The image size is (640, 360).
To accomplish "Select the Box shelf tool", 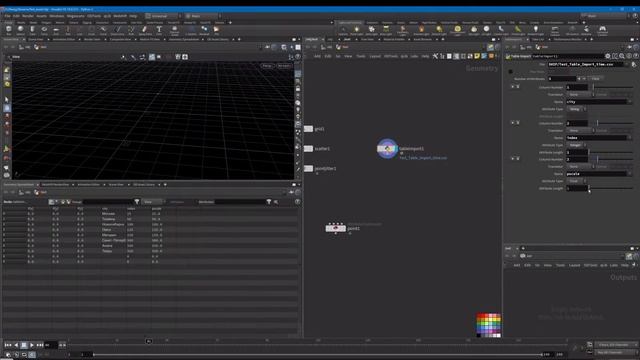I will [x=9, y=30].
